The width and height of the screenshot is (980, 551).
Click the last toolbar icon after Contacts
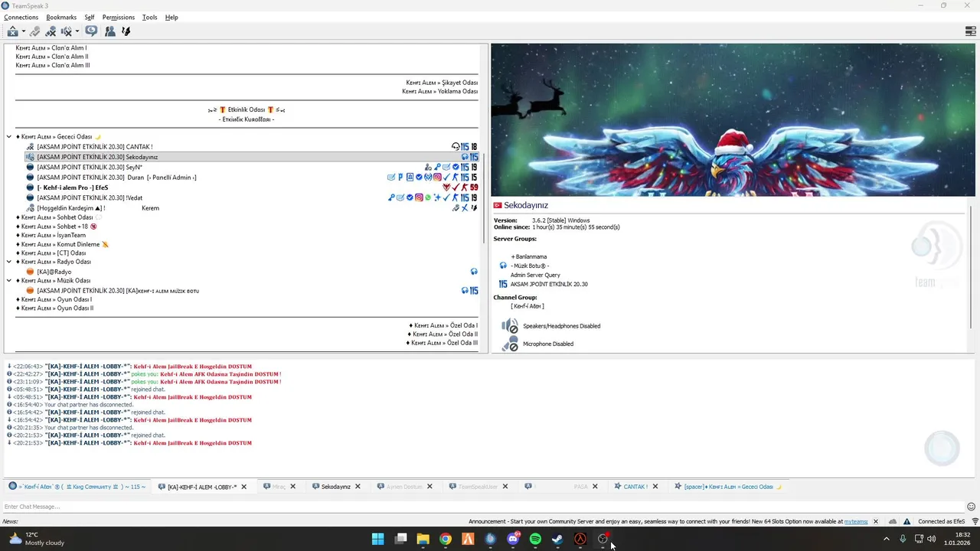point(126,31)
